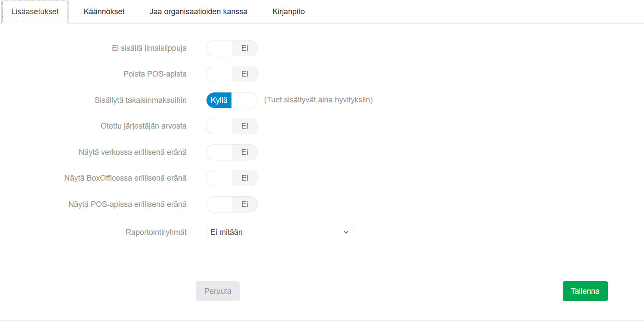Go to the Kirjanpito tab
This screenshot has width=644, height=323.
click(x=289, y=12)
